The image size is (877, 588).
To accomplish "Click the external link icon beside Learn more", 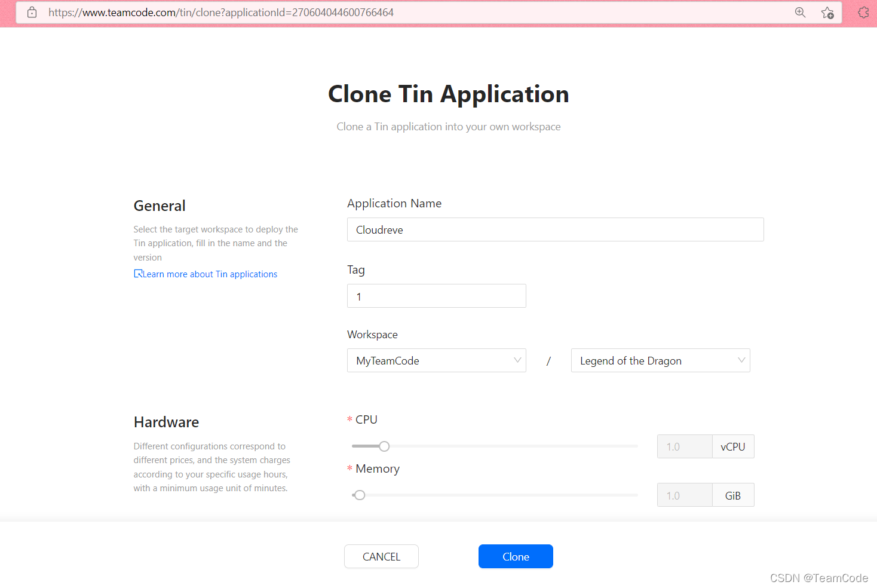I will (138, 274).
